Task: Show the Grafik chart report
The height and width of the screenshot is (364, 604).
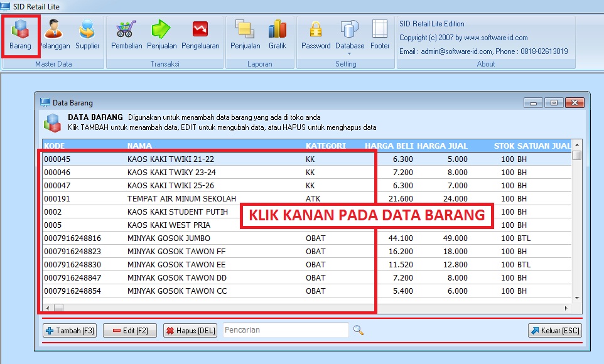Action: coord(278,35)
